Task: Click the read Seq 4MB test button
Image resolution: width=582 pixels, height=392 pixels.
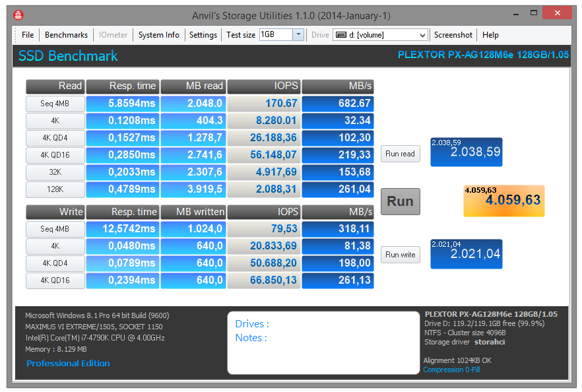Action: [55, 104]
